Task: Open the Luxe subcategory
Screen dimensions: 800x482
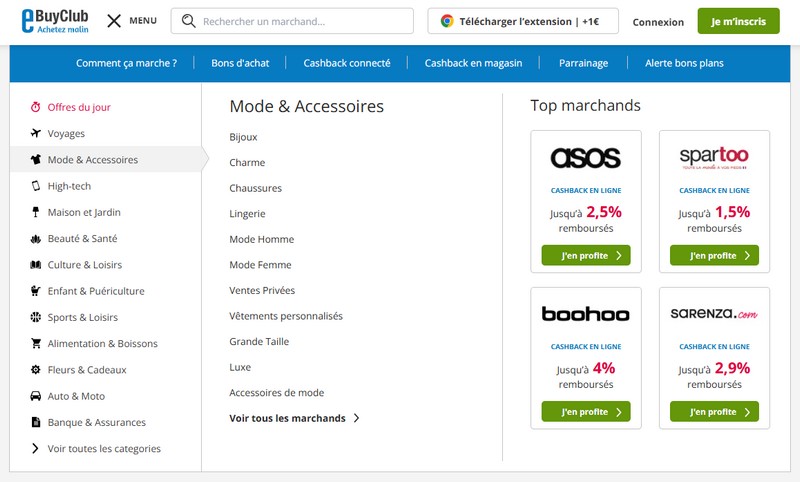Action: (240, 367)
